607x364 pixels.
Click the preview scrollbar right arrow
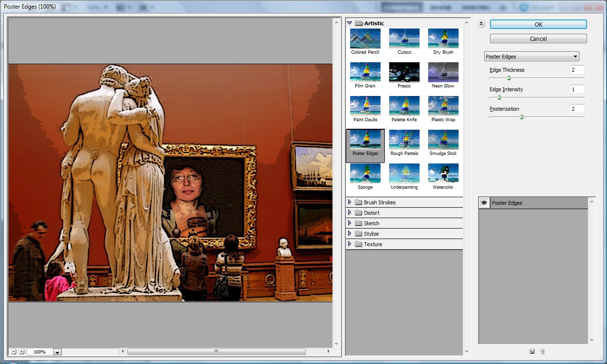[328, 352]
